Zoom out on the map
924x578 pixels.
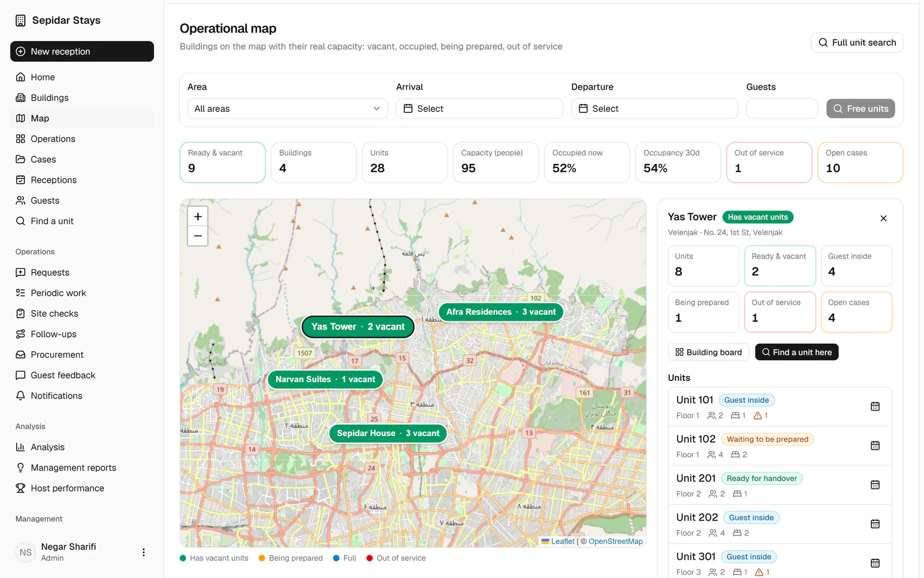pyautogui.click(x=198, y=236)
